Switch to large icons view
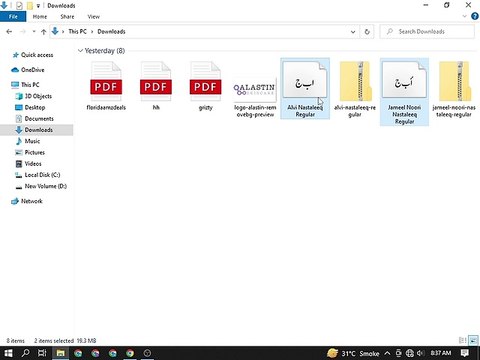 pos(473,340)
